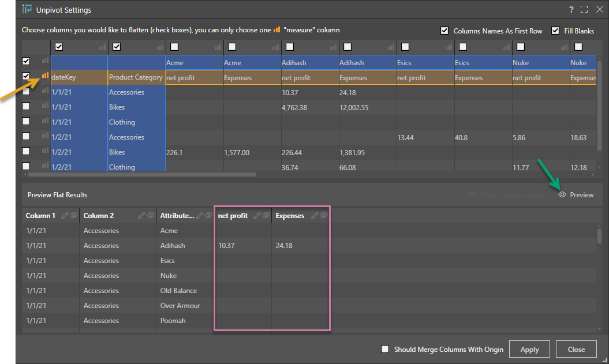This screenshot has width=609, height=364.
Task: Uncheck the Product Category column checkbox
Action: pyautogui.click(x=117, y=47)
